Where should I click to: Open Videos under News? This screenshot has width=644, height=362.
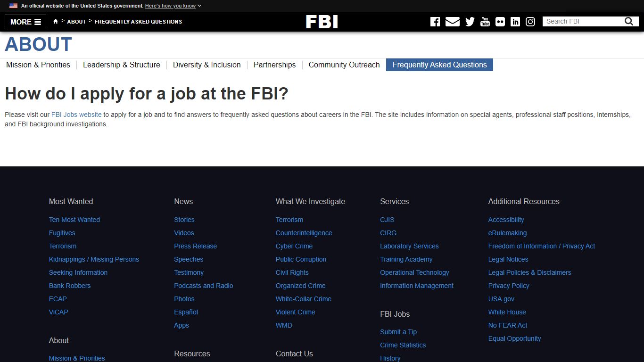point(184,233)
